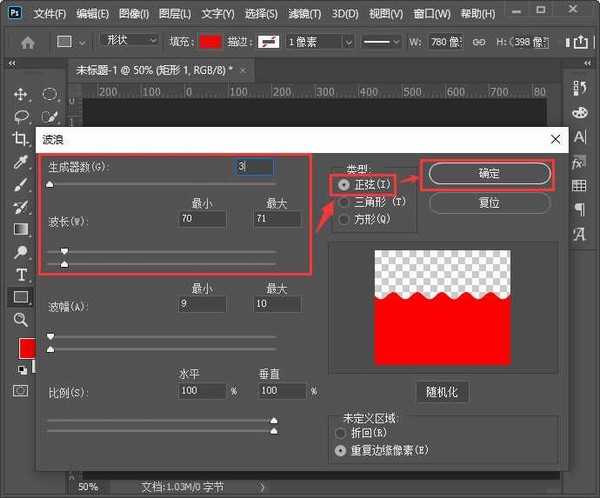600x498 pixels.
Task: Open the Styles fx panel
Action: pyautogui.click(x=579, y=162)
